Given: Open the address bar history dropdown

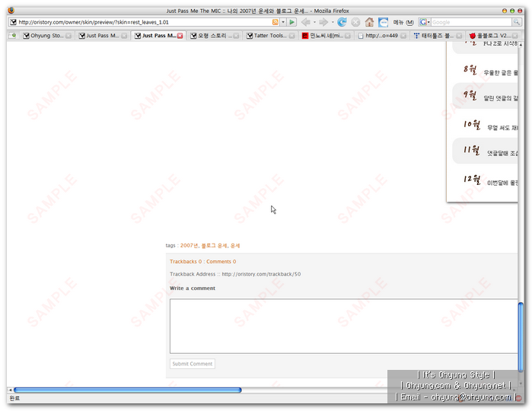Looking at the screenshot, I should click(283, 22).
